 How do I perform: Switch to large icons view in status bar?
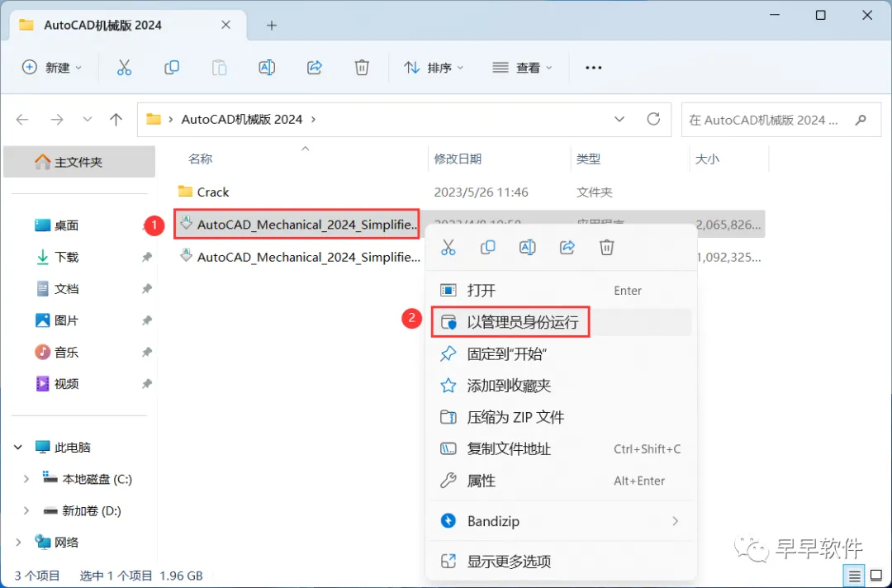(876, 576)
